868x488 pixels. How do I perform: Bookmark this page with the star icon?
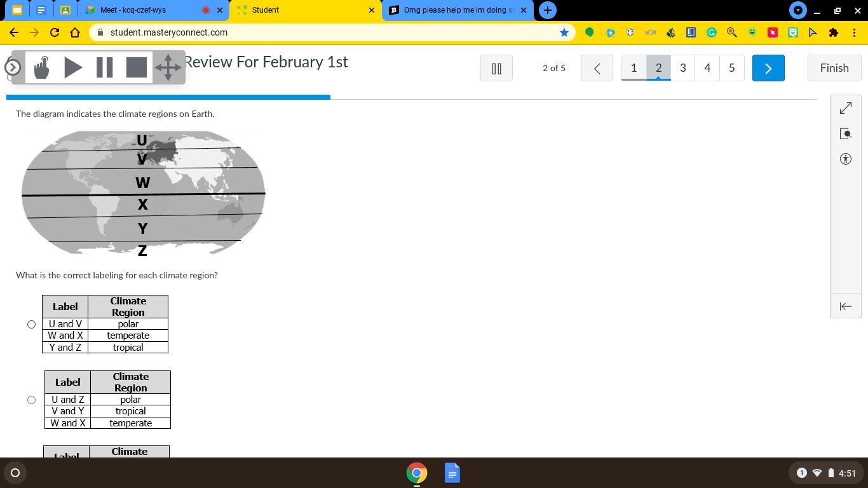pos(564,32)
